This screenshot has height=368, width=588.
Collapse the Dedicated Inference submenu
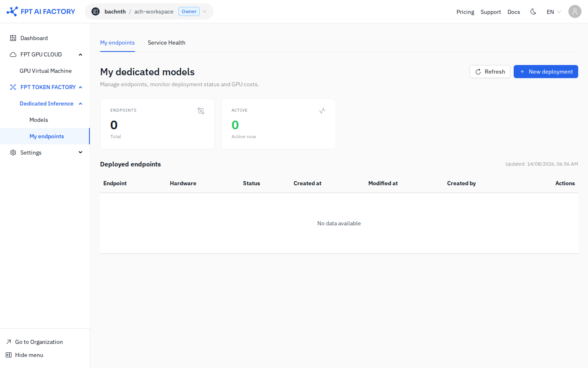click(x=80, y=103)
